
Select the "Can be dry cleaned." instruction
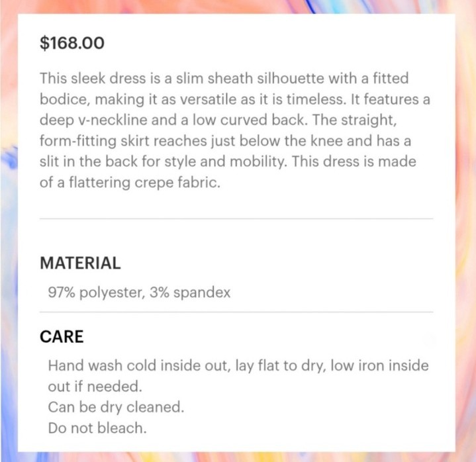[x=116, y=407]
